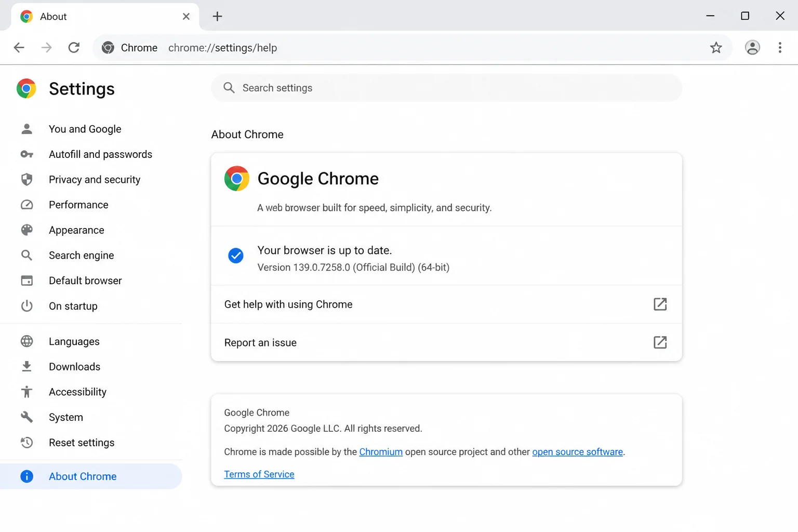798x532 pixels.
Task: Click the About tab title
Action: (54, 17)
